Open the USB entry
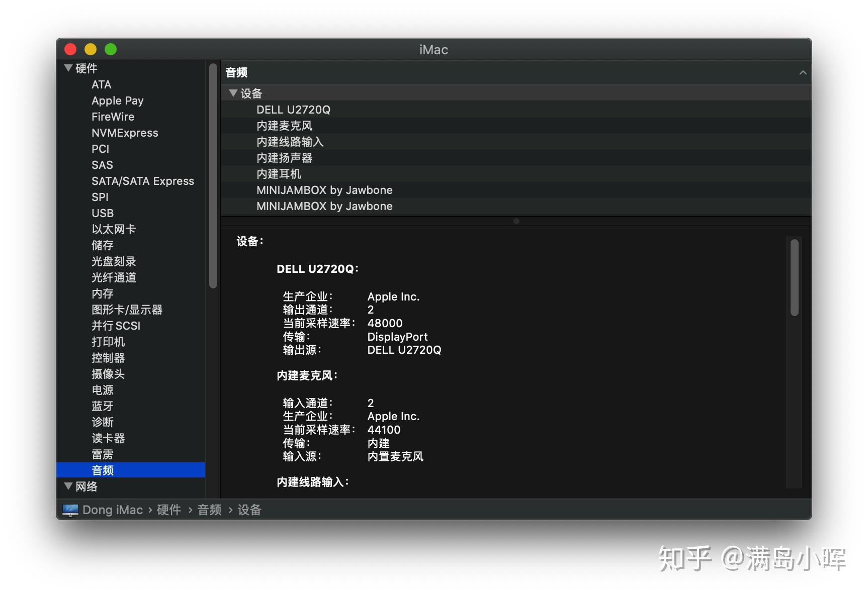 coord(103,213)
